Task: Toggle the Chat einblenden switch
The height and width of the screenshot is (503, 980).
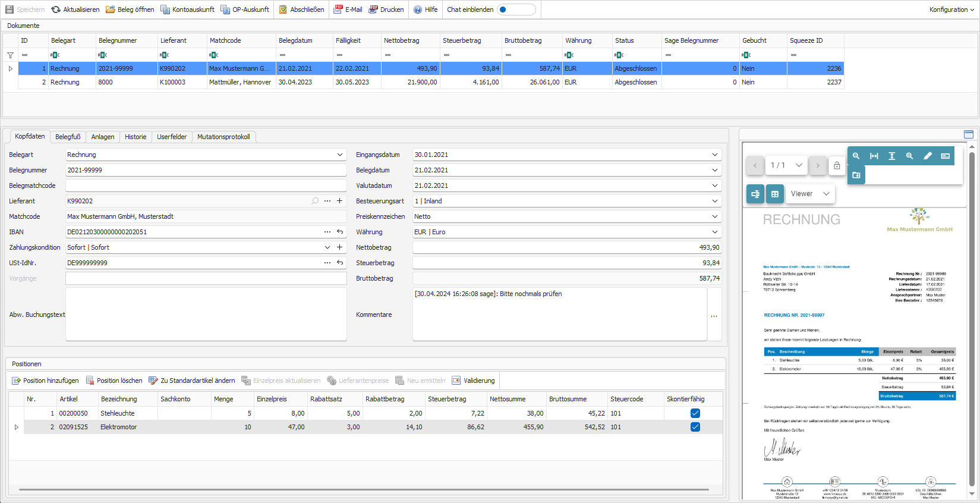Action: click(x=516, y=10)
